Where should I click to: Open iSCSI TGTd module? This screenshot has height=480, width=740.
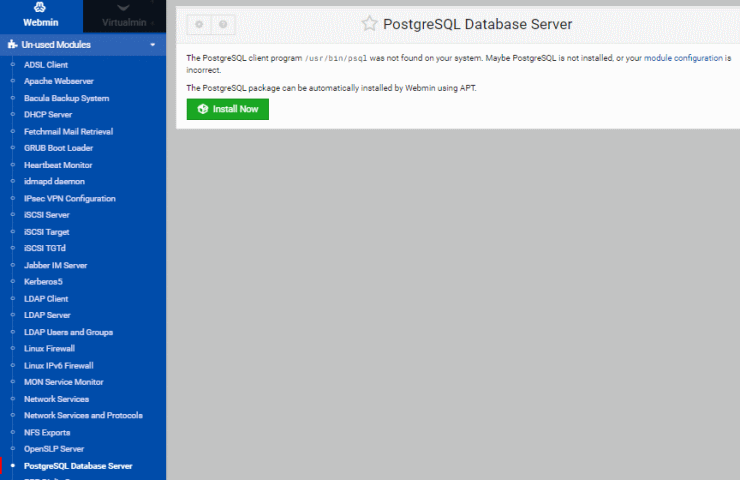pyautogui.click(x=45, y=248)
